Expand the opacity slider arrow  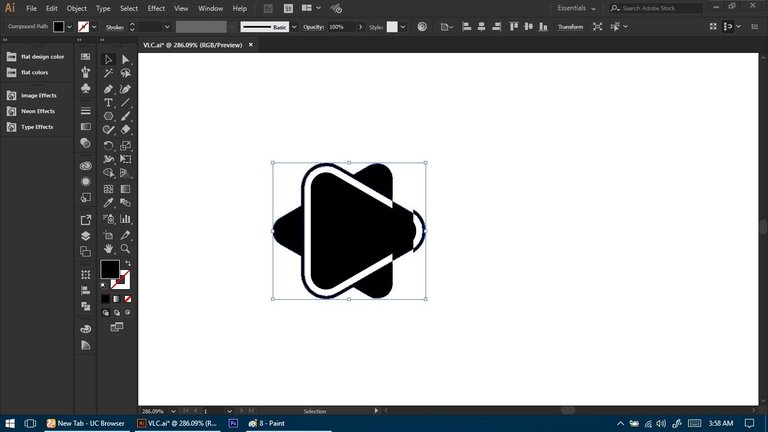coord(360,27)
